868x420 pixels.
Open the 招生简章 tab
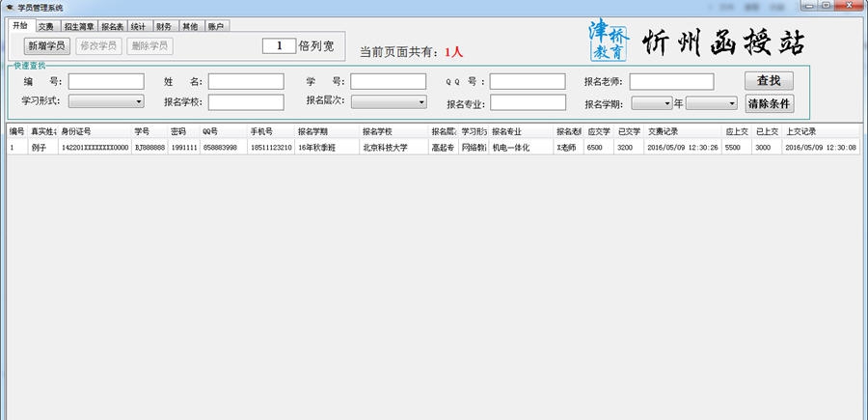coord(79,26)
